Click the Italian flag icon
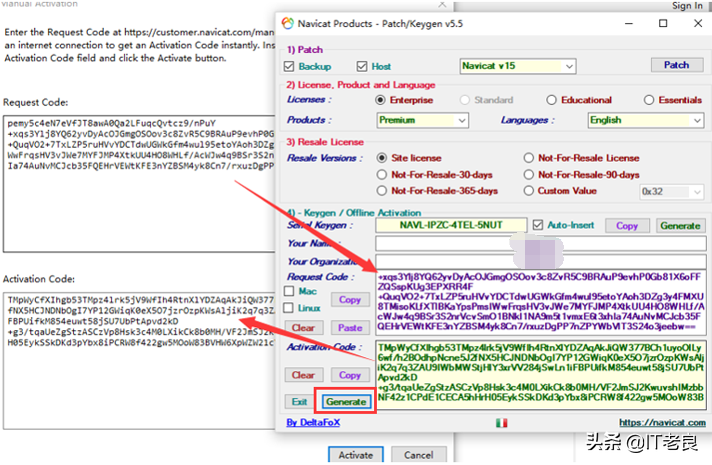The height and width of the screenshot is (465, 712). click(x=501, y=423)
